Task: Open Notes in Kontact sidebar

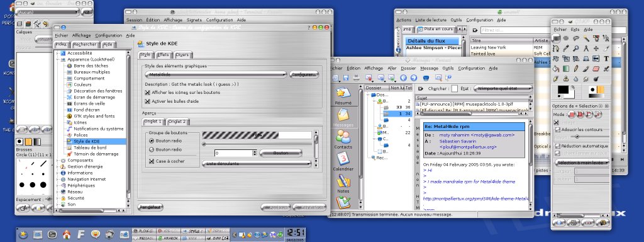Action: (x=343, y=184)
